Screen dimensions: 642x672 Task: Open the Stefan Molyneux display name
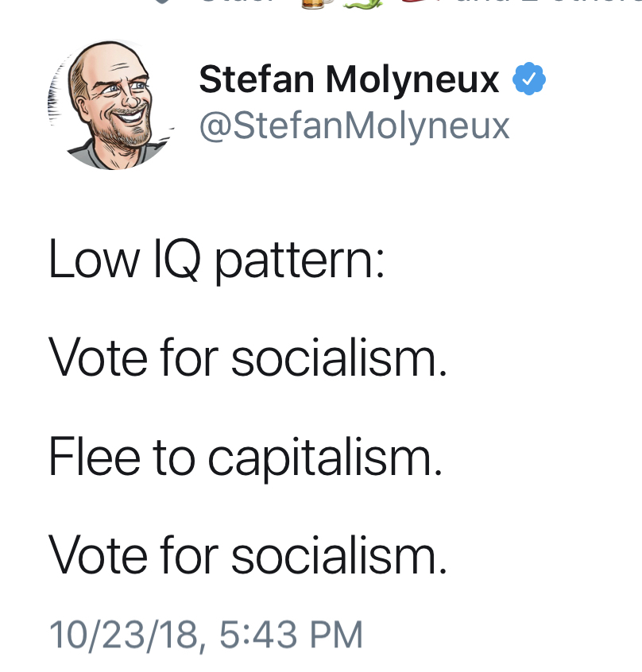(349, 79)
